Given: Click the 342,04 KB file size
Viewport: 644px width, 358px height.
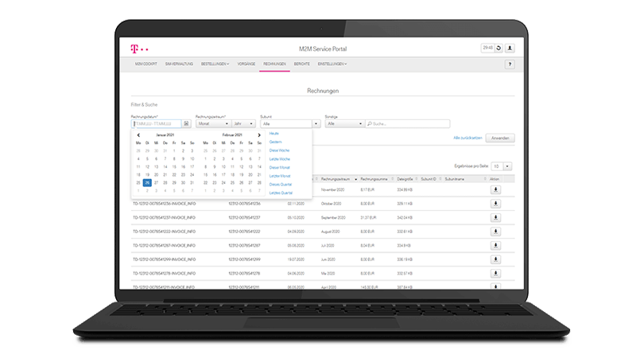Looking at the screenshot, I should click(405, 218).
